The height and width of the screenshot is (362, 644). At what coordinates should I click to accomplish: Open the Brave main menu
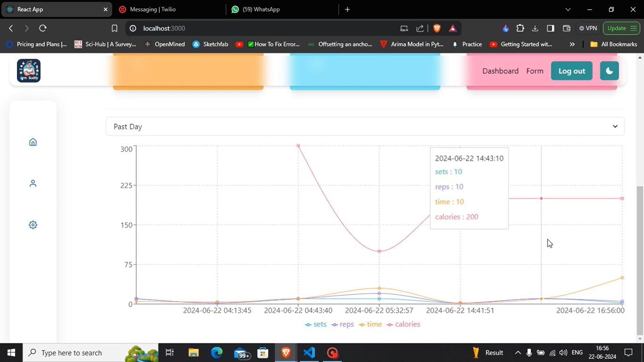[x=634, y=28]
